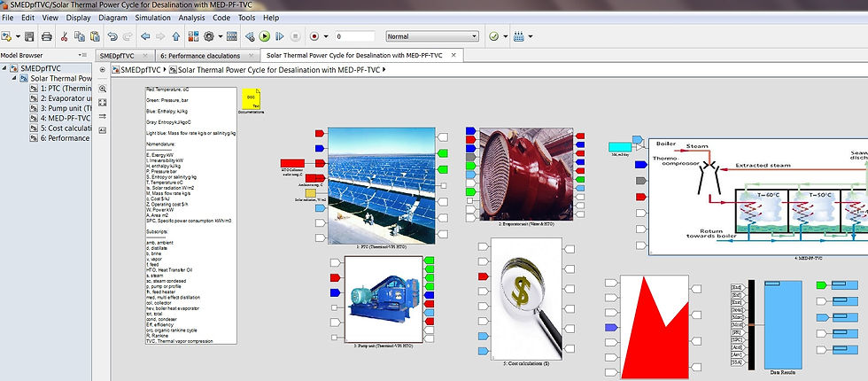Screen dimensions: 868x381
Task: Print the diagram using the printer icon
Action: pyautogui.click(x=46, y=36)
